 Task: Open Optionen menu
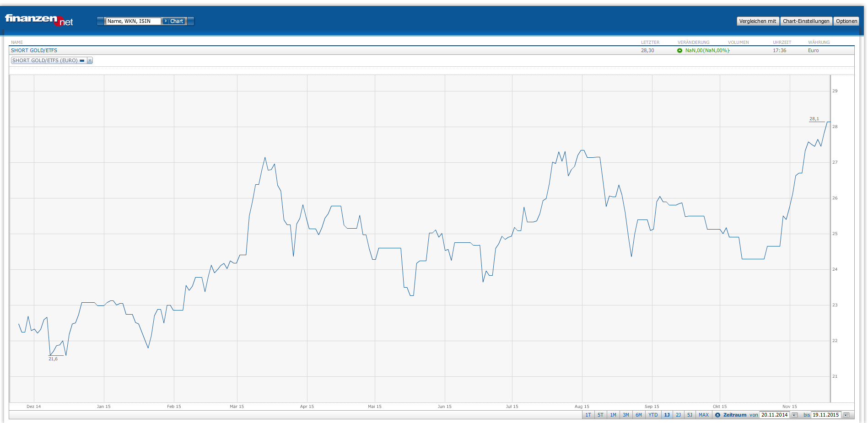pos(846,21)
